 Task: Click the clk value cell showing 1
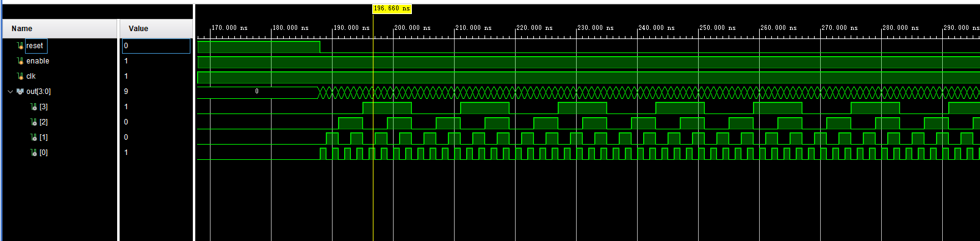(x=157, y=76)
